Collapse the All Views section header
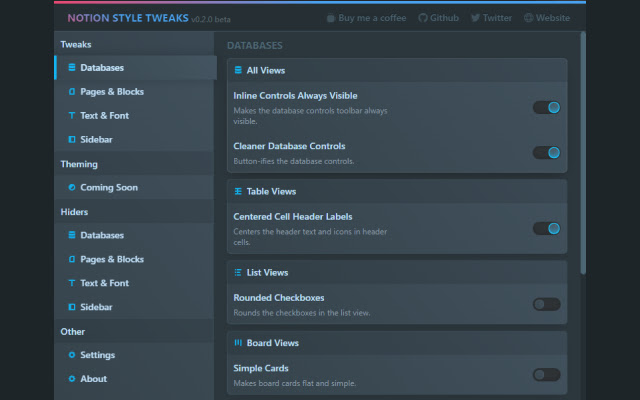 tap(397, 70)
